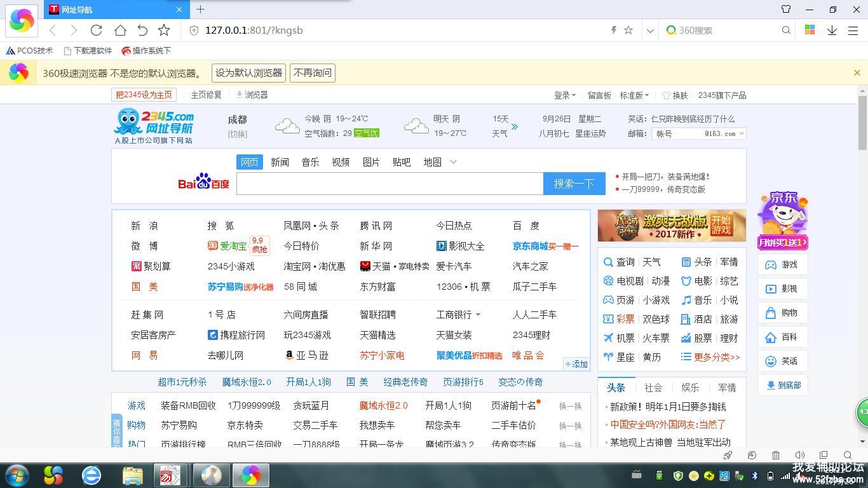Click the 换肤 skin link

675,95
